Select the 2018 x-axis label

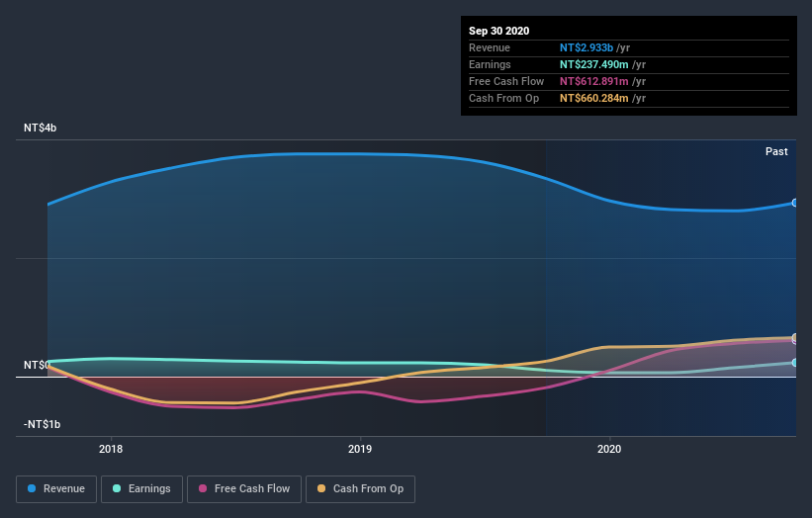click(x=111, y=449)
